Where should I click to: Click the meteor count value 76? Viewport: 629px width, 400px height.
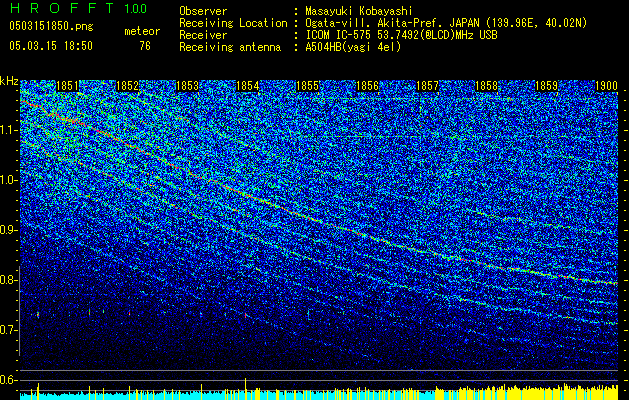pyautogui.click(x=145, y=46)
